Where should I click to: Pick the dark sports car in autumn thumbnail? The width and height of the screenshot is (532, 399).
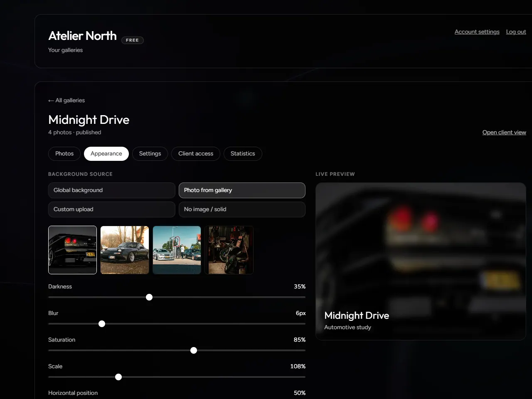pos(125,250)
